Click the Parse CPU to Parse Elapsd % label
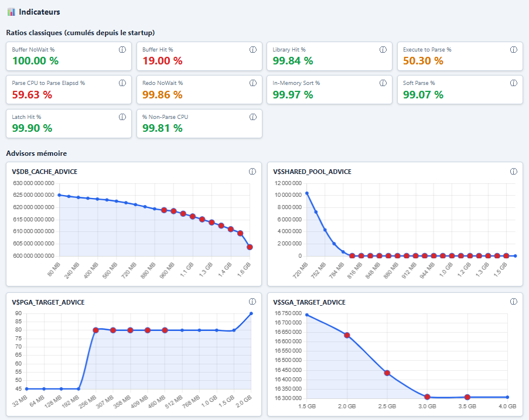This screenshot has height=420, width=529. 49,83
